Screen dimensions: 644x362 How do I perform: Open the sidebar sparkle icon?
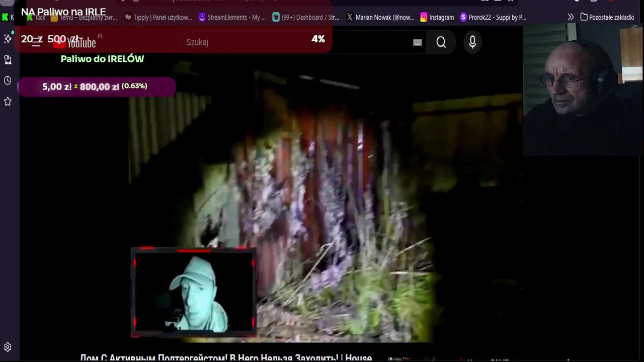click(x=8, y=39)
